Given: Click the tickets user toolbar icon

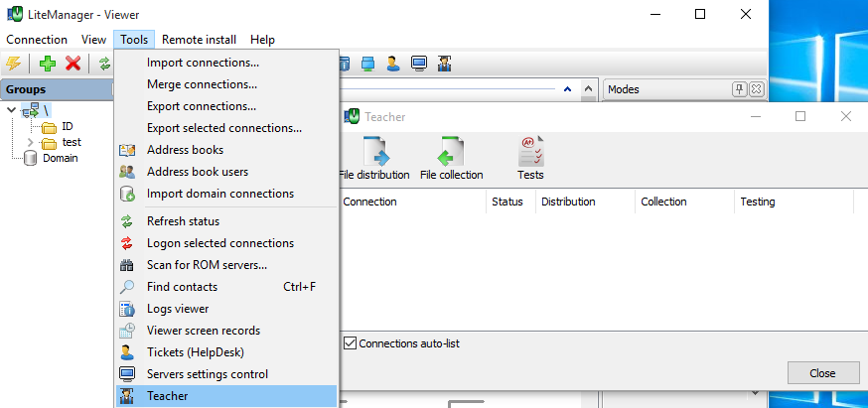Looking at the screenshot, I should (393, 64).
